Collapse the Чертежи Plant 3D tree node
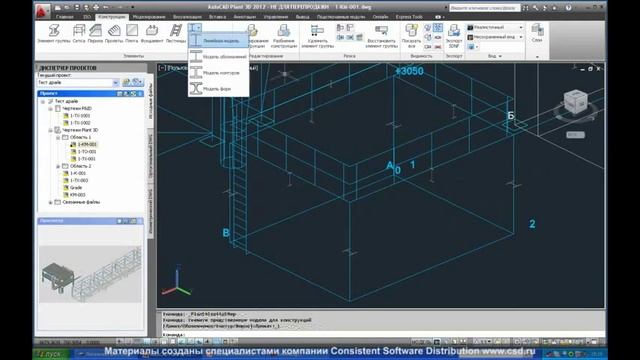Viewport: 640px width, 360px height. (x=51, y=130)
